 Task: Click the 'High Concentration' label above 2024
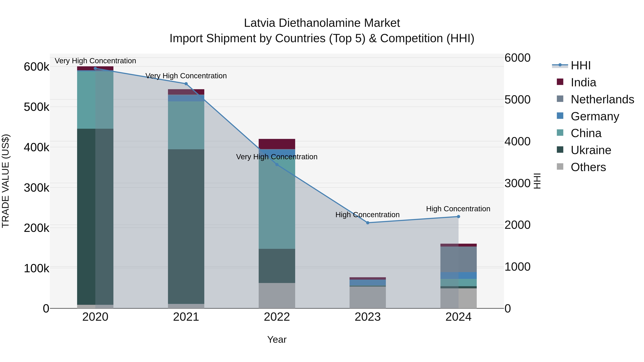[458, 209]
